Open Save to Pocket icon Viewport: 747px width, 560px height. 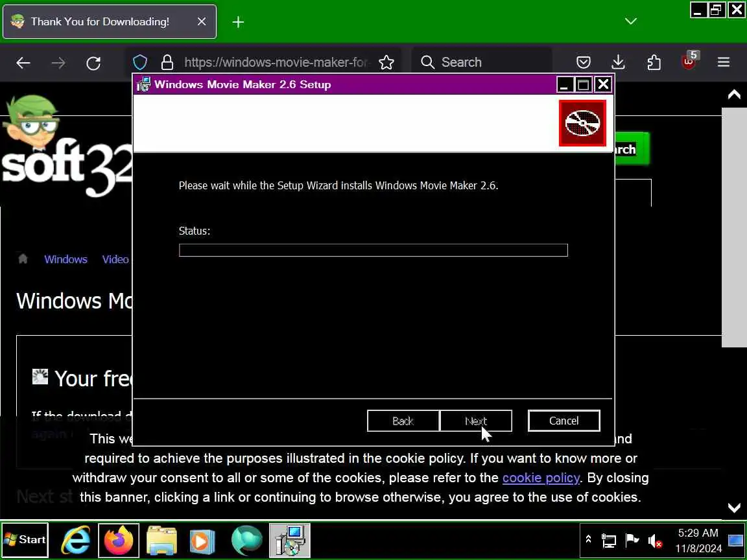(x=583, y=62)
